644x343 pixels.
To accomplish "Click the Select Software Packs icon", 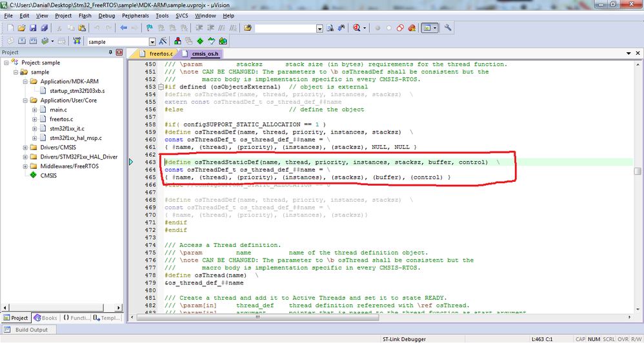I will click(x=212, y=41).
